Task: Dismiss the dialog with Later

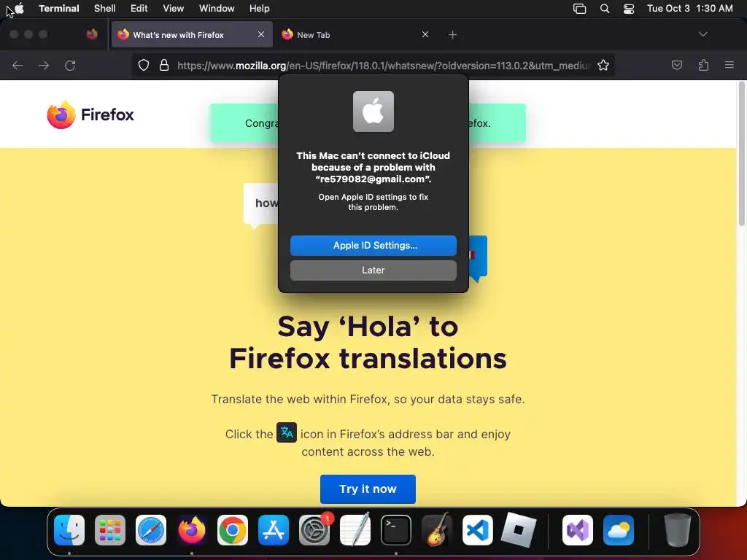Action: click(x=373, y=271)
